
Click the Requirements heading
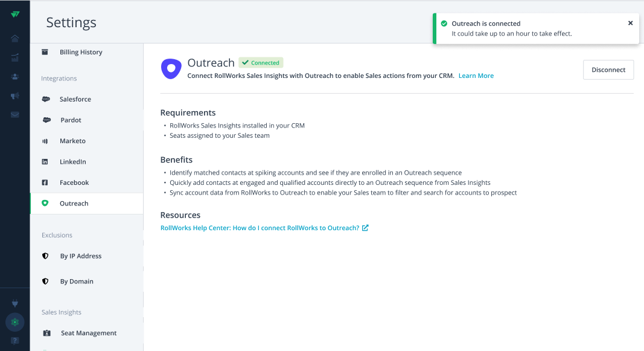(188, 112)
